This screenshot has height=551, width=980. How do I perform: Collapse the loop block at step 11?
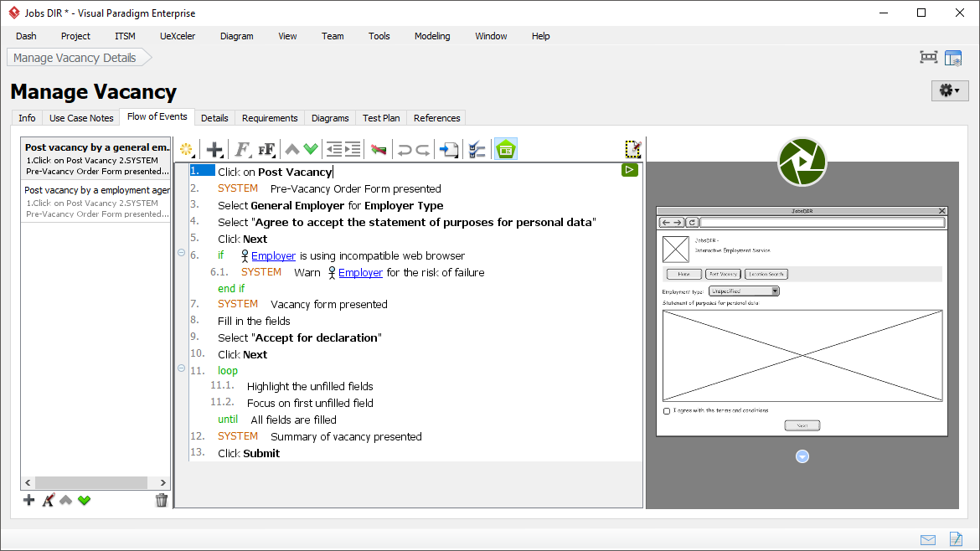coord(181,368)
